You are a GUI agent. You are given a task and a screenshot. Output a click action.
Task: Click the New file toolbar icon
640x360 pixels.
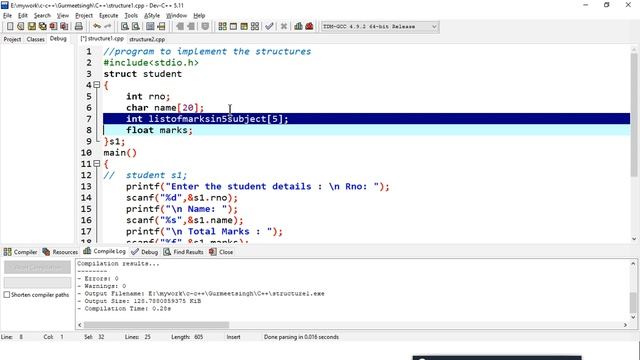(10, 27)
